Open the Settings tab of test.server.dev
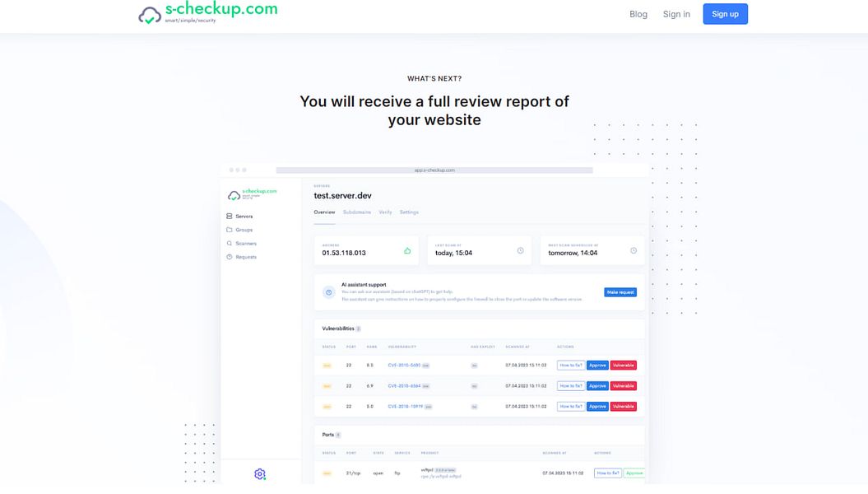This screenshot has width=868, height=494. click(409, 212)
